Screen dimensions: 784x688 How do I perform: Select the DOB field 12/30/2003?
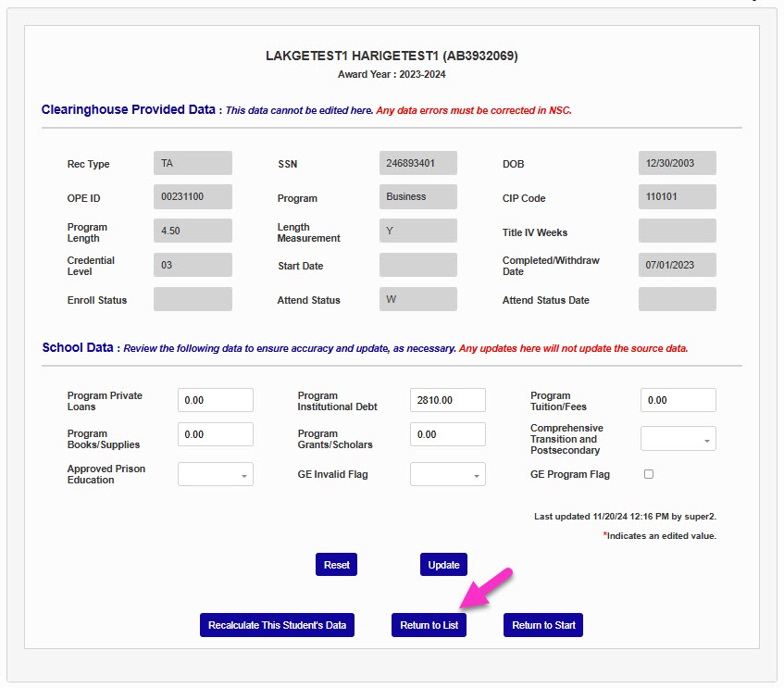pos(678,163)
